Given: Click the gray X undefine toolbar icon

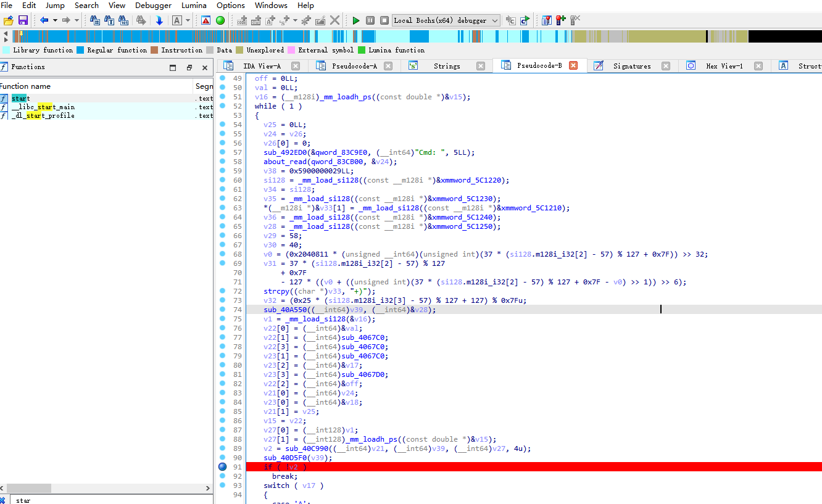Looking at the screenshot, I should [334, 20].
